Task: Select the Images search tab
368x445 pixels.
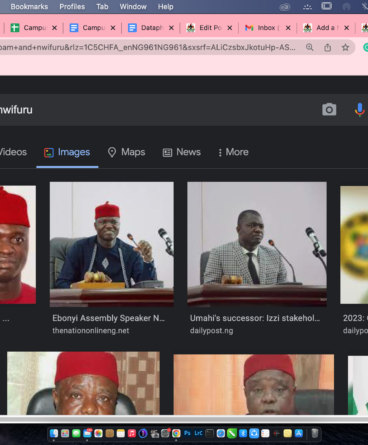Action: click(x=67, y=152)
